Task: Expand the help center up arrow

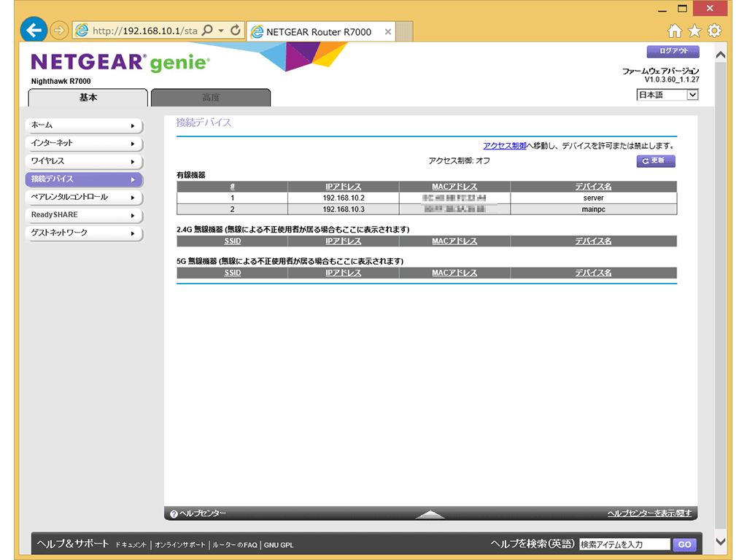Action: (x=430, y=515)
